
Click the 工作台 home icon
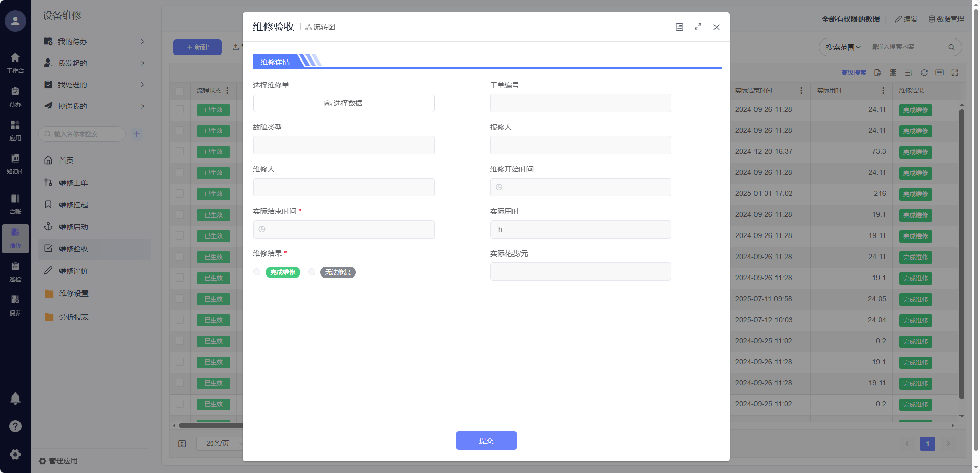point(15,62)
